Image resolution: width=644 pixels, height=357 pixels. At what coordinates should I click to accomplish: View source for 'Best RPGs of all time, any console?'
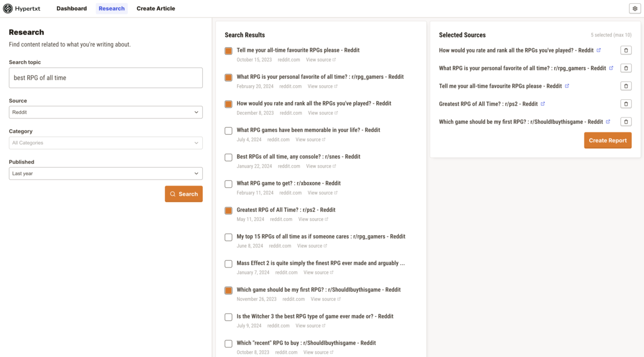tap(321, 166)
